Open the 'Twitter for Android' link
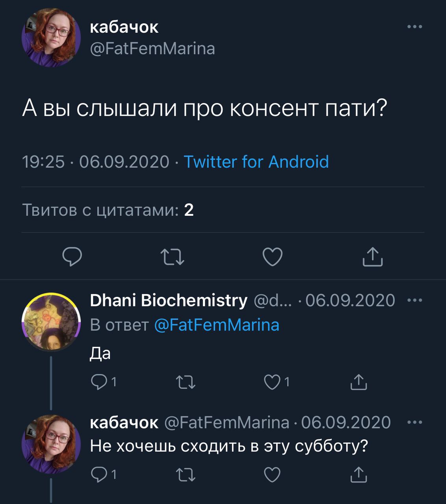 click(x=256, y=162)
